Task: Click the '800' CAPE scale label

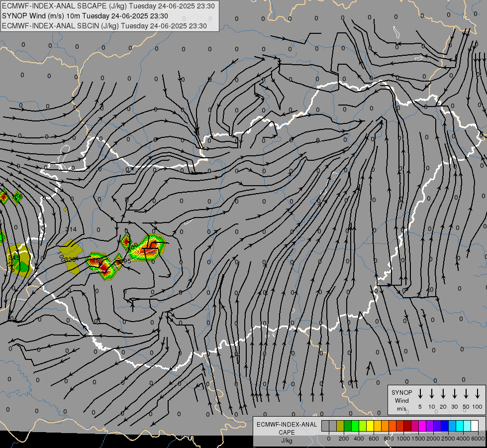Action: [389, 439]
